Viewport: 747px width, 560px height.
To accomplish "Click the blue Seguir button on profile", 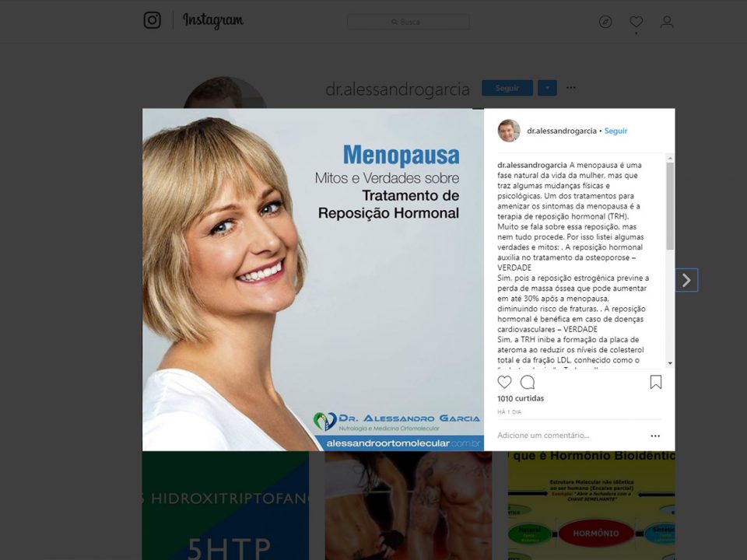I will coord(507,88).
